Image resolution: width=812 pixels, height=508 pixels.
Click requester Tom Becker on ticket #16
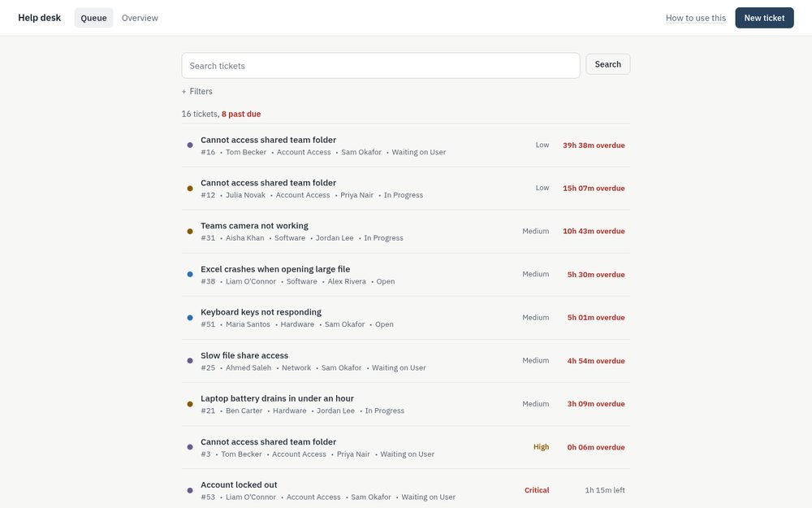[246, 152]
